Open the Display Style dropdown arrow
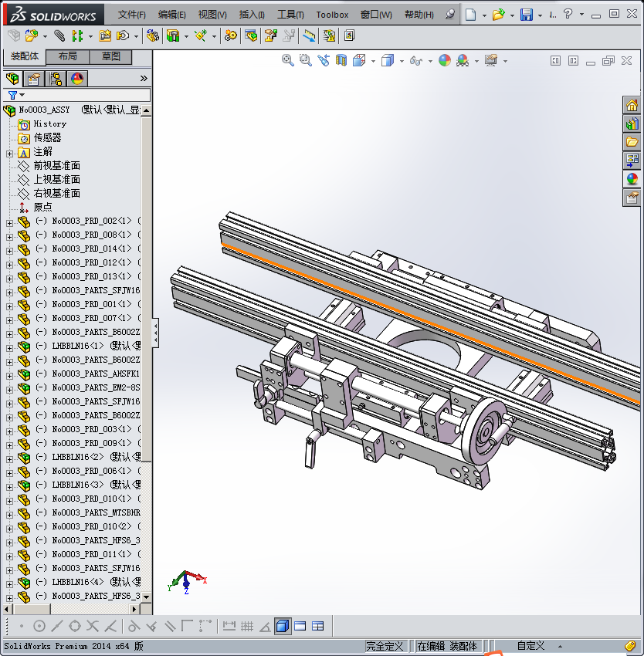644x656 pixels. pyautogui.click(x=401, y=60)
